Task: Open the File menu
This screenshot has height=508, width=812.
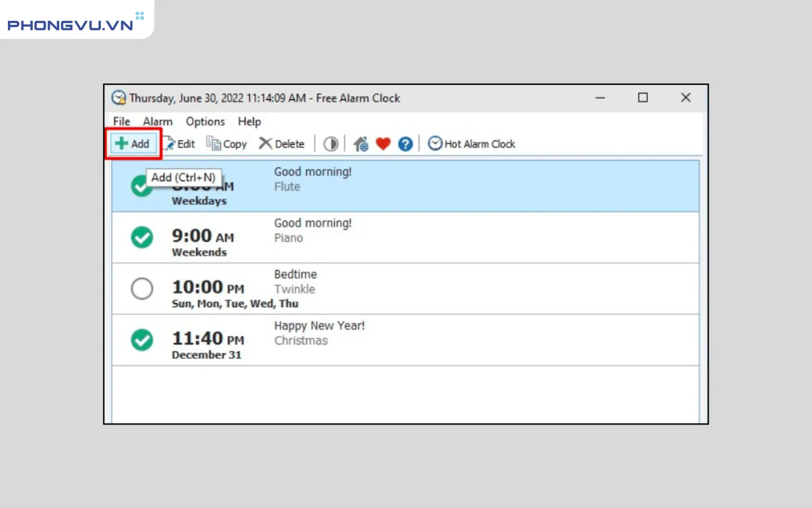Action: [121, 121]
